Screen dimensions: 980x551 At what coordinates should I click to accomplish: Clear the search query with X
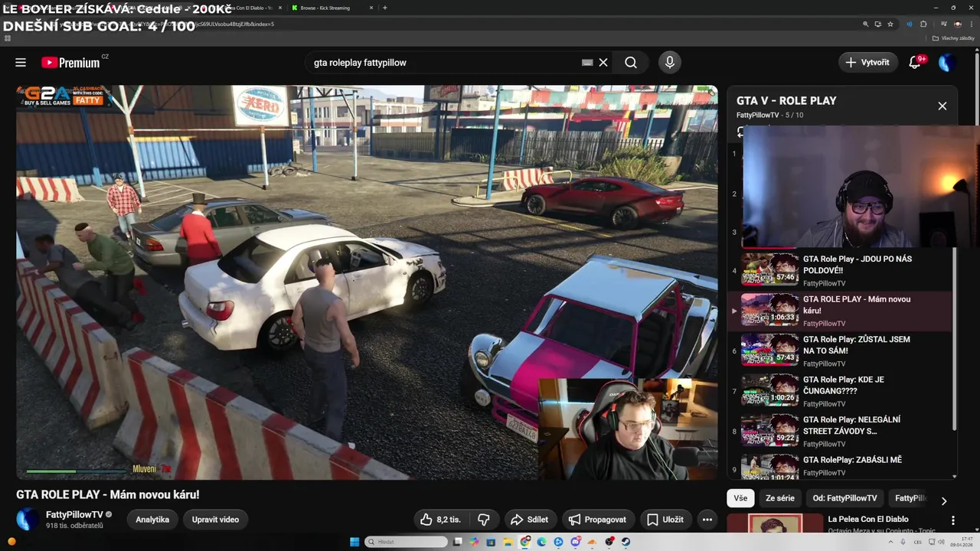(x=603, y=63)
